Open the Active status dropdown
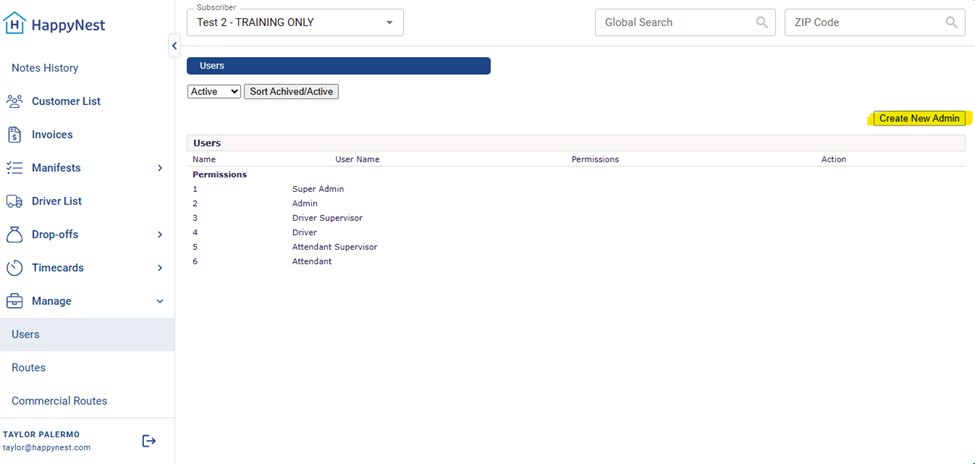Viewport: 975px width, 464px height. pyautogui.click(x=214, y=91)
